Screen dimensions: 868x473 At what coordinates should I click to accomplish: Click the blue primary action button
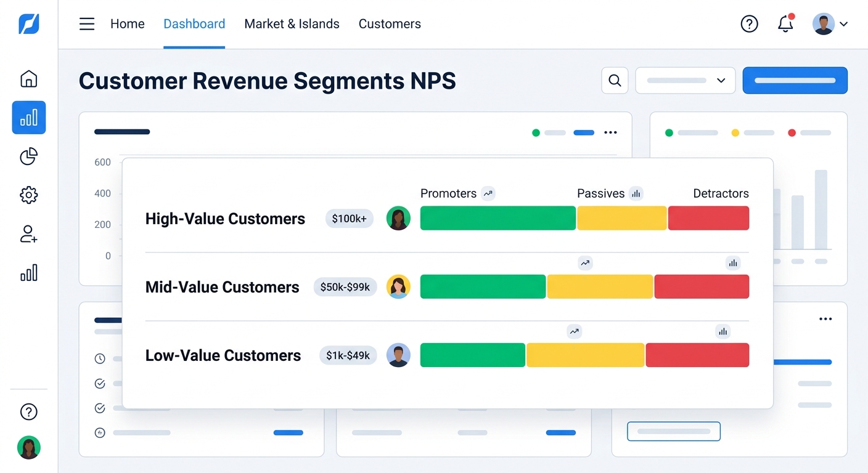pos(795,81)
